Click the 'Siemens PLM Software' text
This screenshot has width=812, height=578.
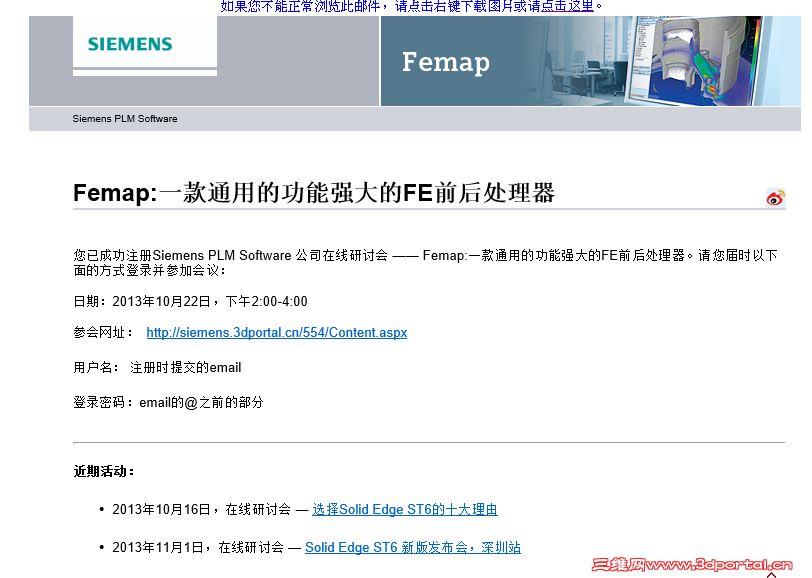coord(125,119)
